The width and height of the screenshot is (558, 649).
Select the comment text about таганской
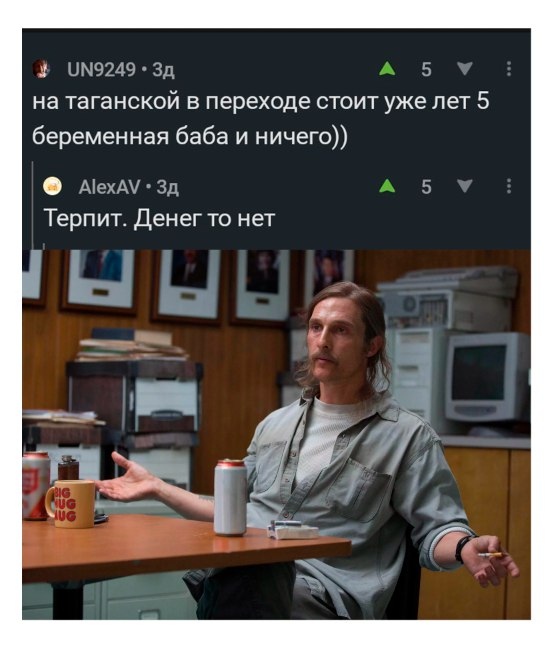pyautogui.click(x=261, y=119)
